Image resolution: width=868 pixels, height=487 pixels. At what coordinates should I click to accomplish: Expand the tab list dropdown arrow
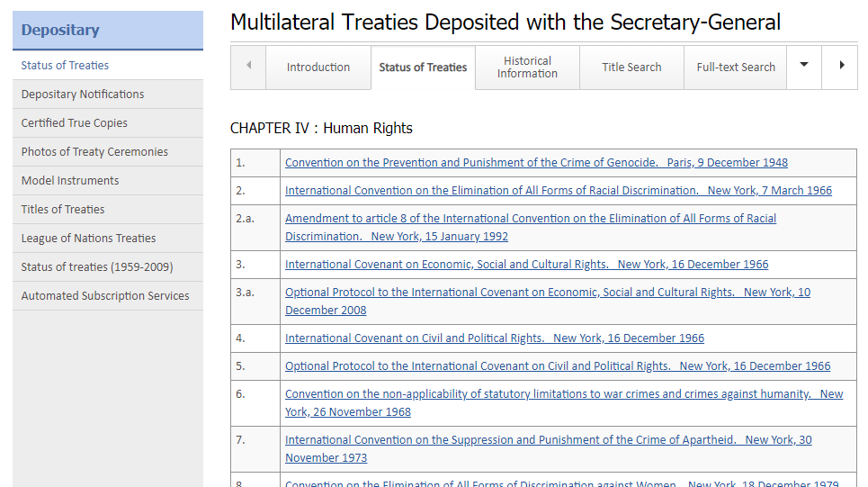coord(804,66)
